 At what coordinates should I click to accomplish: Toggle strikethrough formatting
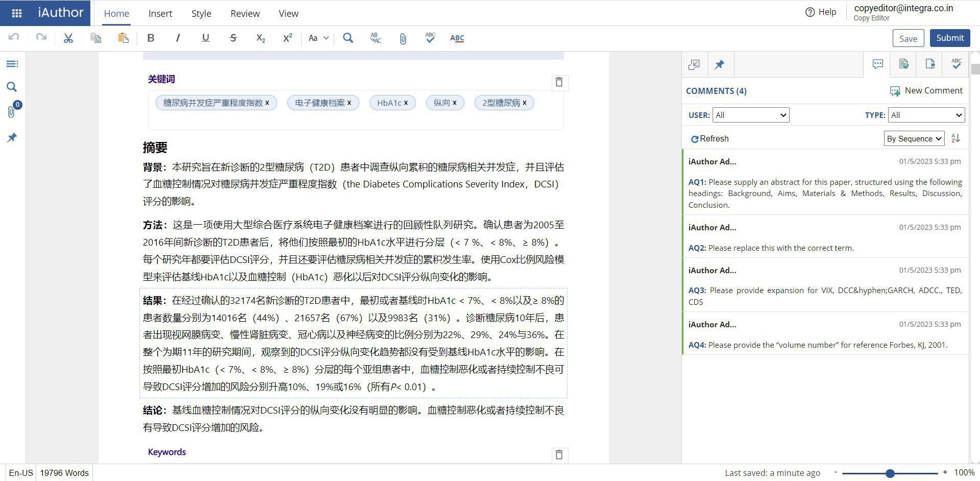pyautogui.click(x=233, y=38)
